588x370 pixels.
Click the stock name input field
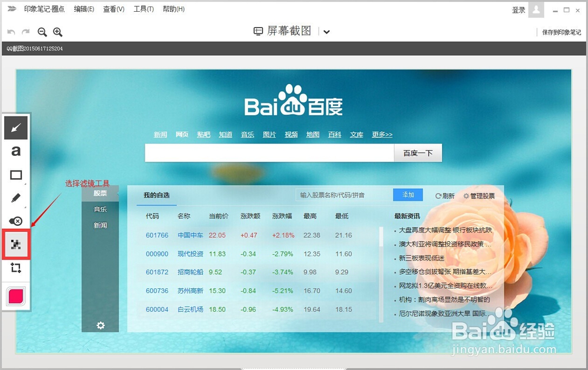[x=344, y=195]
